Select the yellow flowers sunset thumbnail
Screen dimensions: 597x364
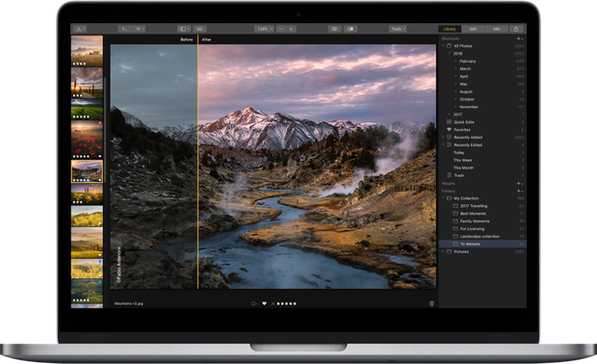coord(87,195)
